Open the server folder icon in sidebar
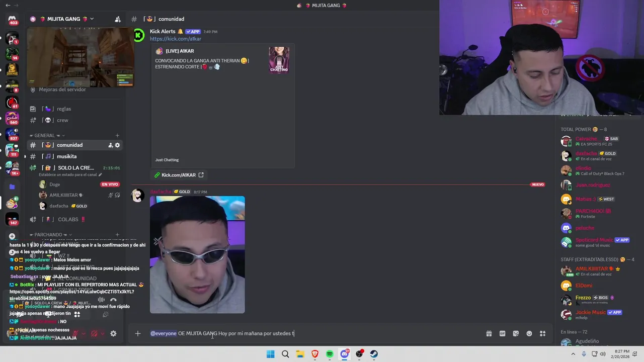Image resolution: width=644 pixels, height=362 pixels. (12, 187)
